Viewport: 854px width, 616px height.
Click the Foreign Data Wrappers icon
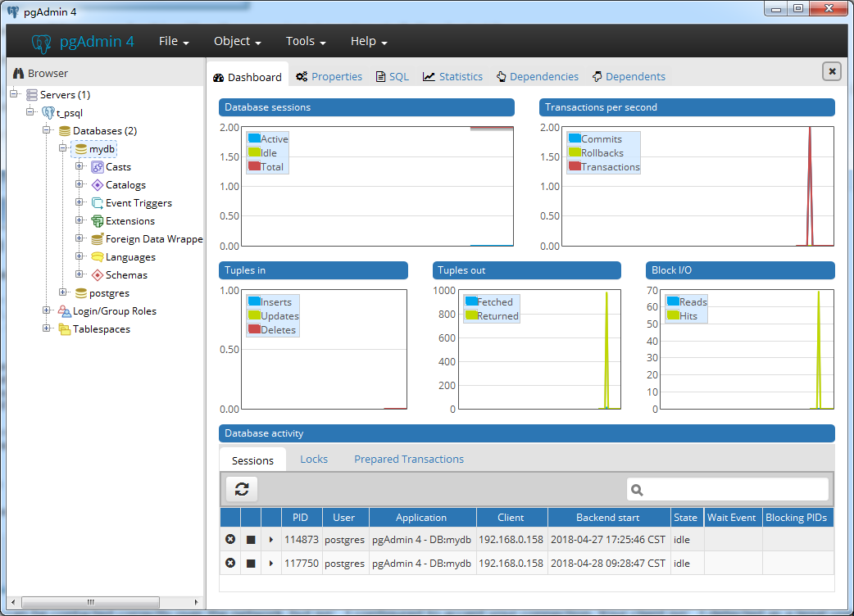[98, 239]
